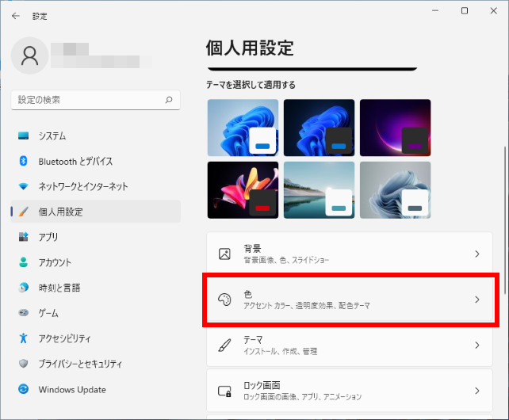Apply the purple glow dark theme
Viewport: 509px width, 420px height.
[x=396, y=128]
